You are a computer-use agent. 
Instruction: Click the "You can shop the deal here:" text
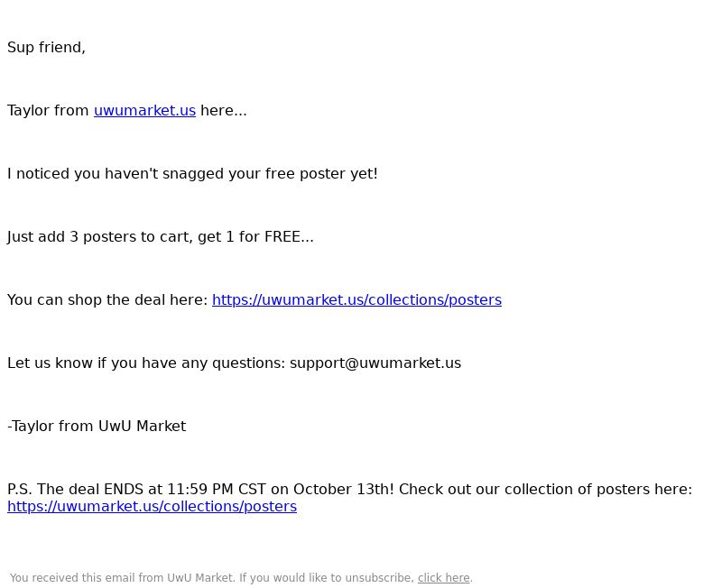pos(107,300)
